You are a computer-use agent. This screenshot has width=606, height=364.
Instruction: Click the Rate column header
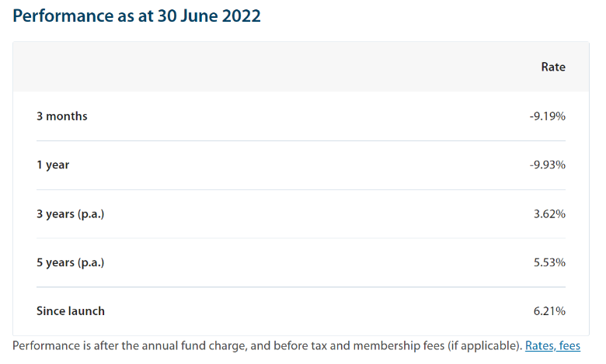553,67
